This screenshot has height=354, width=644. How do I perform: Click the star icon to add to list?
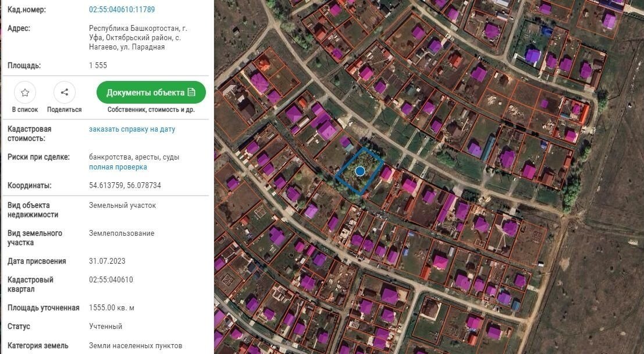25,93
